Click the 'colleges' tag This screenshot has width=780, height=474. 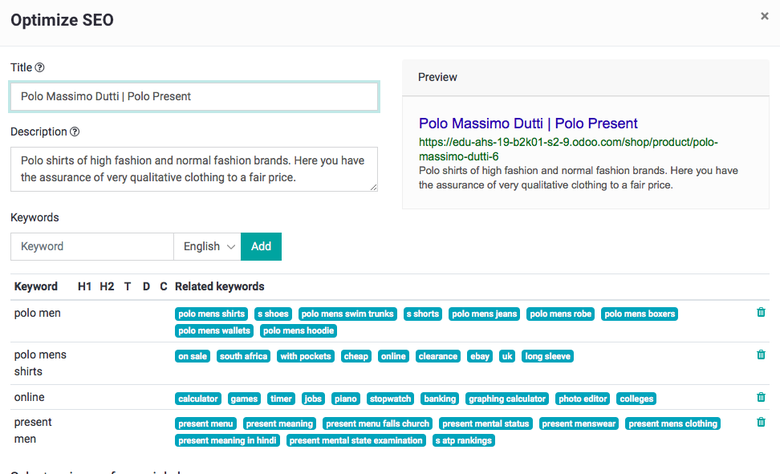[x=636, y=399]
